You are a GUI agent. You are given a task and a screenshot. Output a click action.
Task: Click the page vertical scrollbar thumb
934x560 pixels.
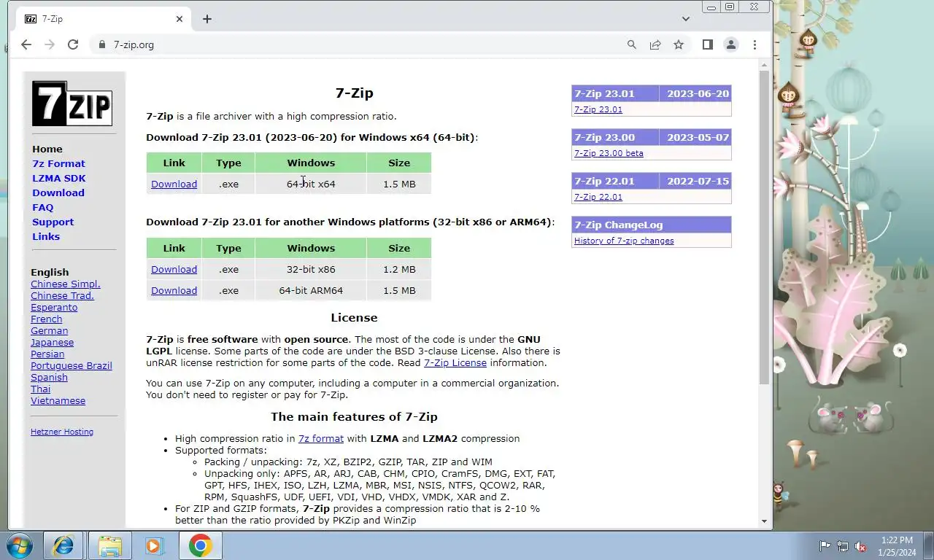pyautogui.click(x=764, y=227)
